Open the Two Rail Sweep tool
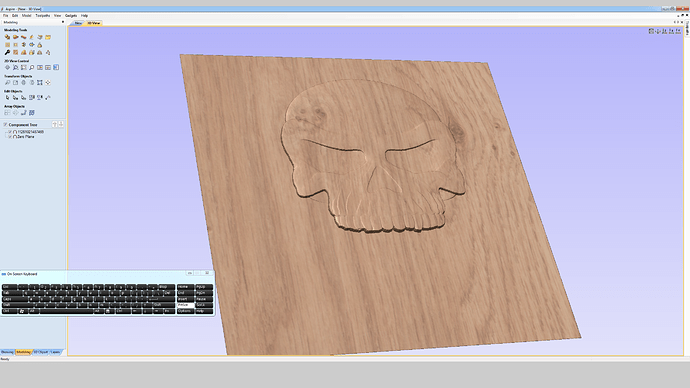Image resolution: width=690 pixels, height=388 pixels. 15,37
